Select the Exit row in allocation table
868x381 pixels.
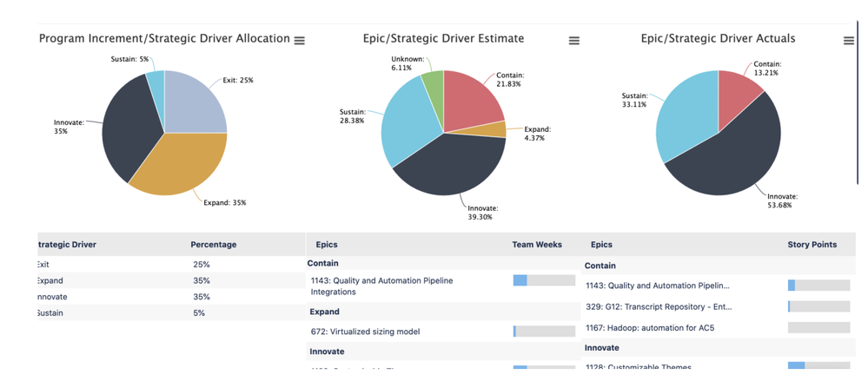(x=170, y=265)
